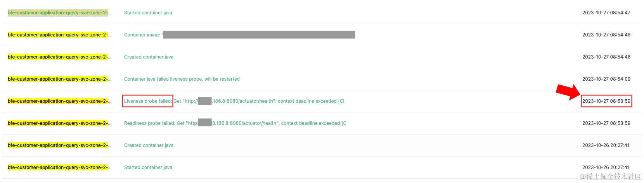Click the 08:53:59 timestamp in the Readiness probe row
Screen dimensions: 644x183
click(606, 123)
